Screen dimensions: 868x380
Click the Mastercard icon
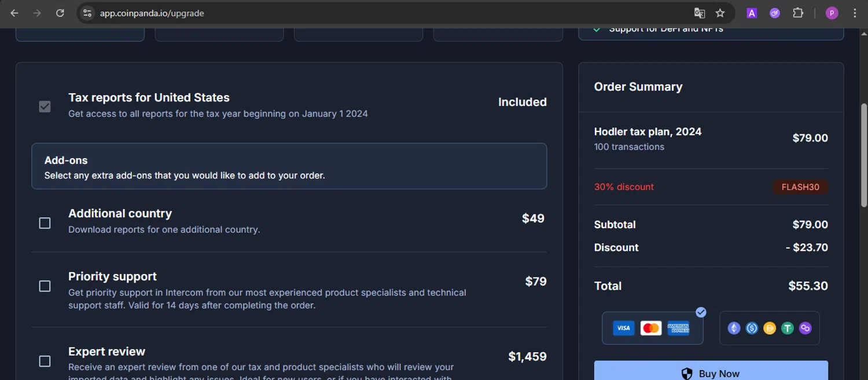tap(651, 328)
